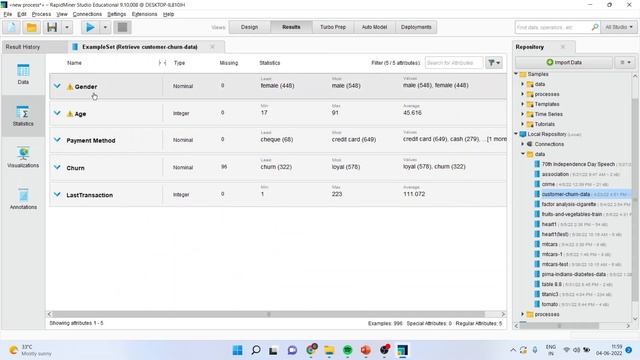Expand the Gender attribute row
The width and height of the screenshot is (640, 360).
[x=57, y=86]
